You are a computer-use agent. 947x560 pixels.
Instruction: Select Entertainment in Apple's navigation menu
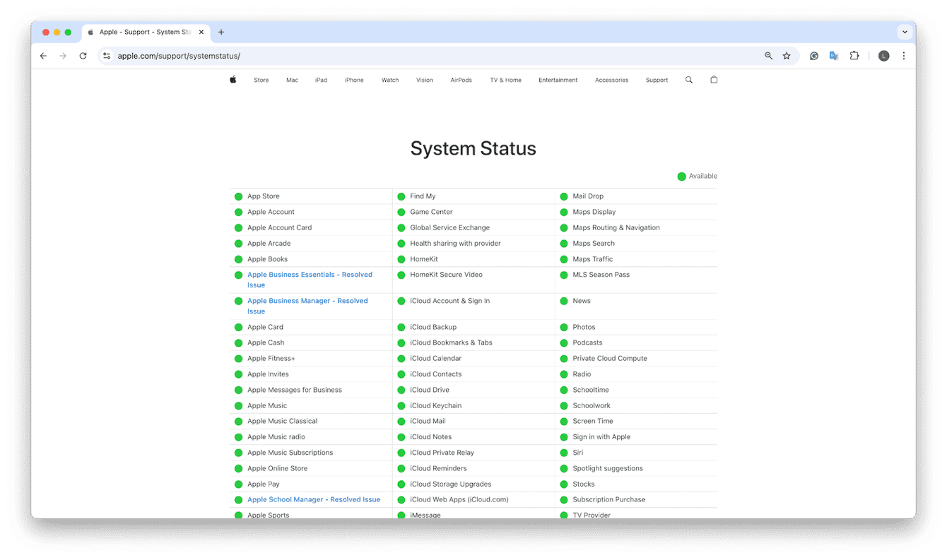pyautogui.click(x=558, y=80)
